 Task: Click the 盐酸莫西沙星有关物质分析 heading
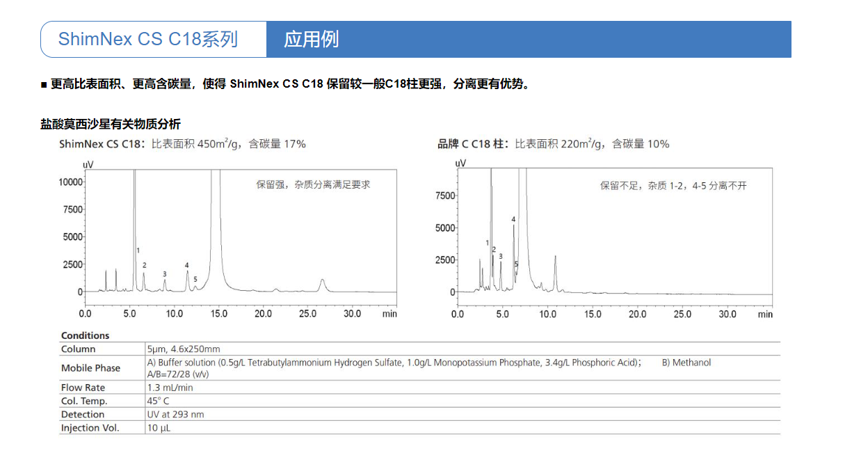[111, 124]
